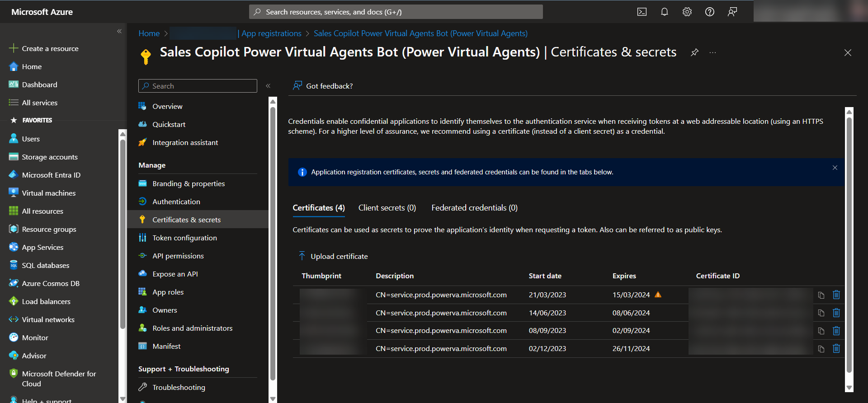The height and width of the screenshot is (403, 868).
Task: Focus the app menu Search field
Action: coord(198,86)
